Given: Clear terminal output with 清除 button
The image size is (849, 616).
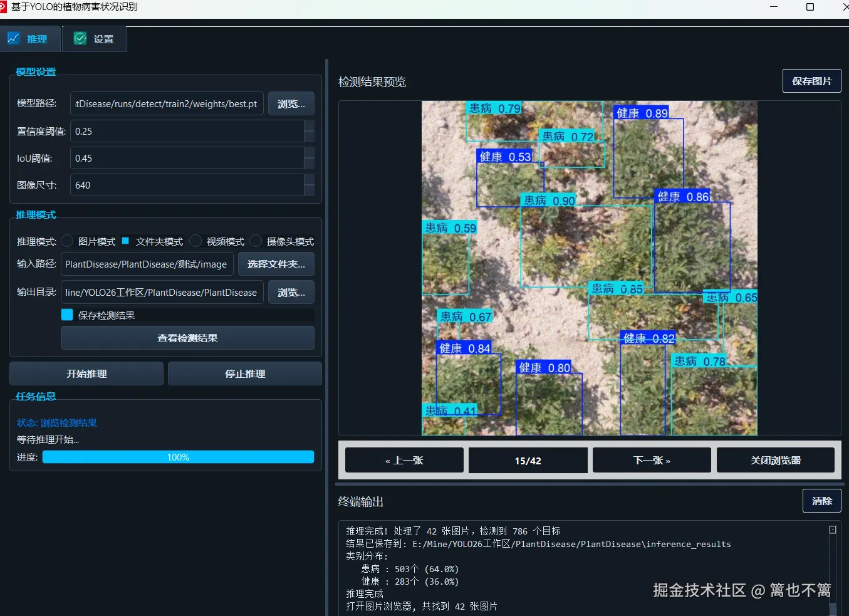Looking at the screenshot, I should 821,501.
